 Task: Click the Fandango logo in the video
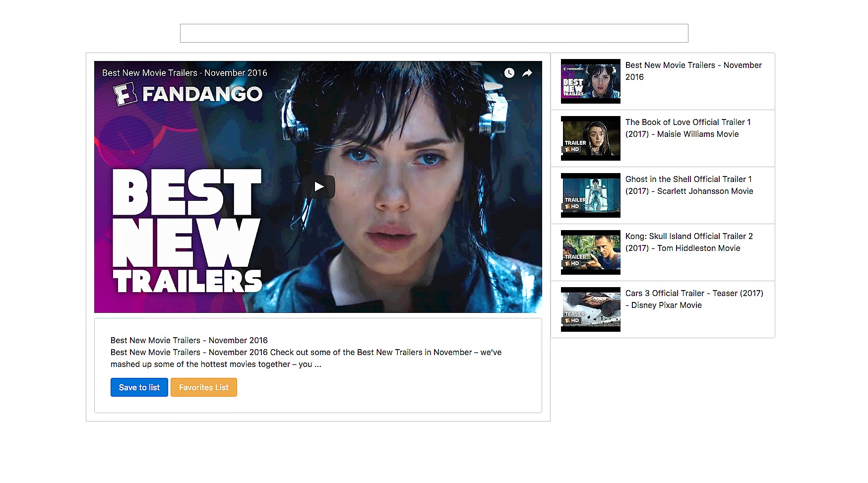click(x=188, y=94)
